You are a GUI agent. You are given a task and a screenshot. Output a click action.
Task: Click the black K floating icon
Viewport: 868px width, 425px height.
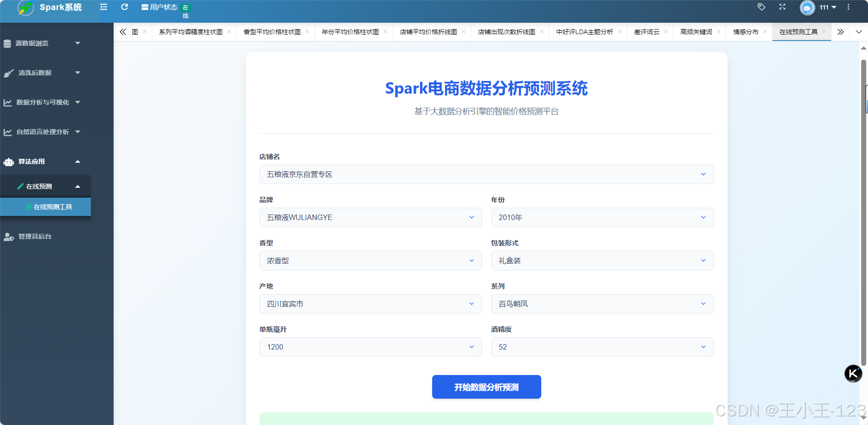point(853,374)
